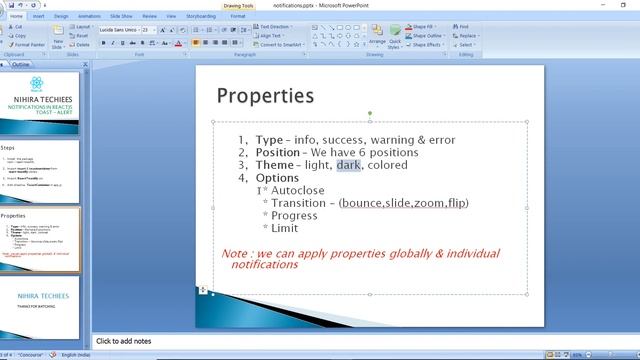This screenshot has width=640, height=360.
Task: Reset the slide layout
Action: click(x=79, y=36)
